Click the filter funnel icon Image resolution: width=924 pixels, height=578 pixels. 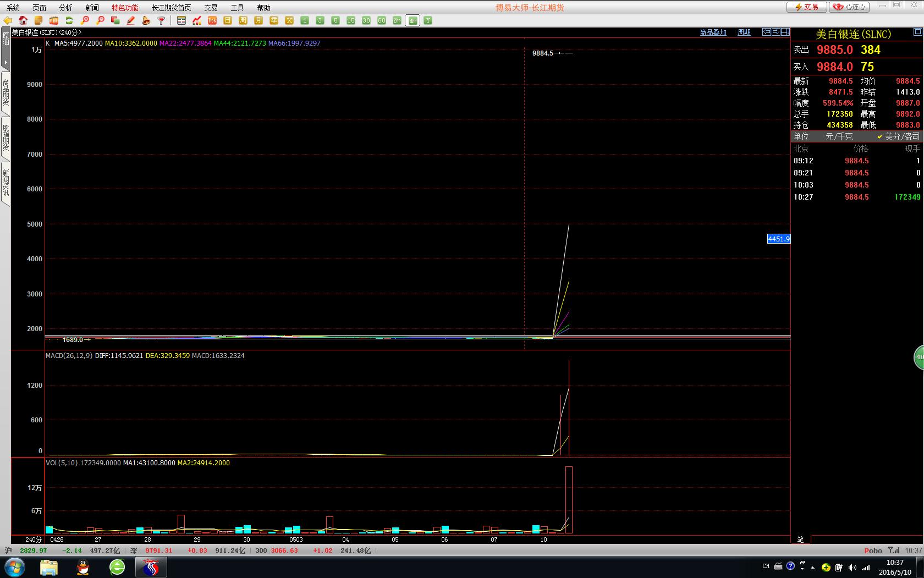(161, 20)
